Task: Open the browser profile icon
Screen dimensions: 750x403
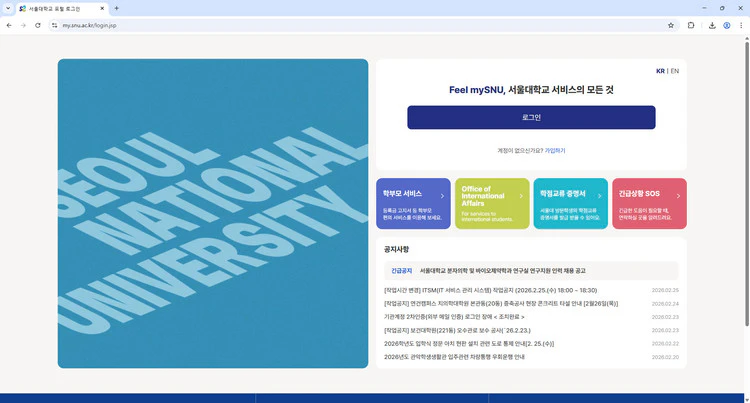Action: [727, 25]
